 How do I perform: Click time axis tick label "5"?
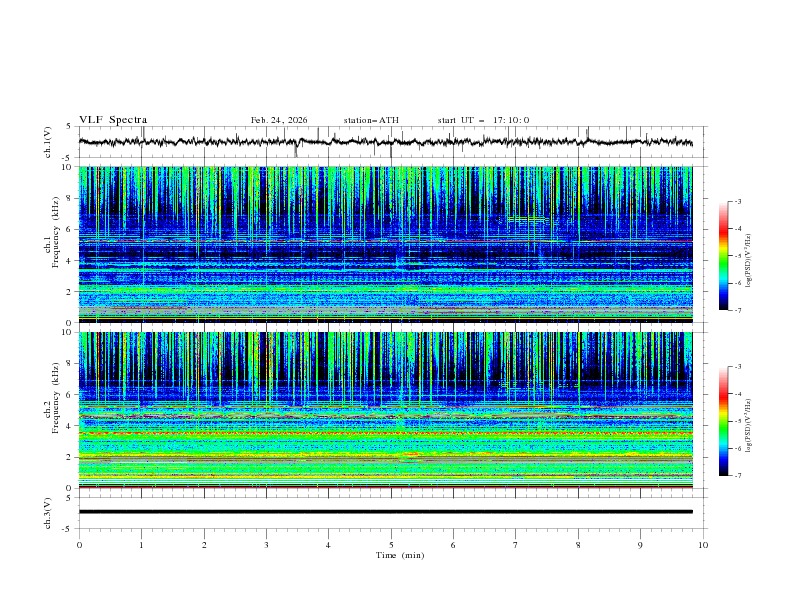pyautogui.click(x=391, y=545)
